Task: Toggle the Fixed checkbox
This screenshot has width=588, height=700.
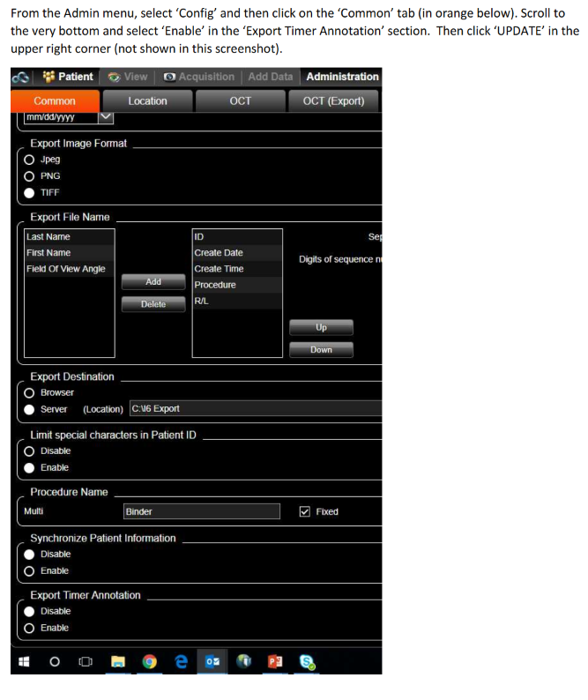Action: point(304,511)
